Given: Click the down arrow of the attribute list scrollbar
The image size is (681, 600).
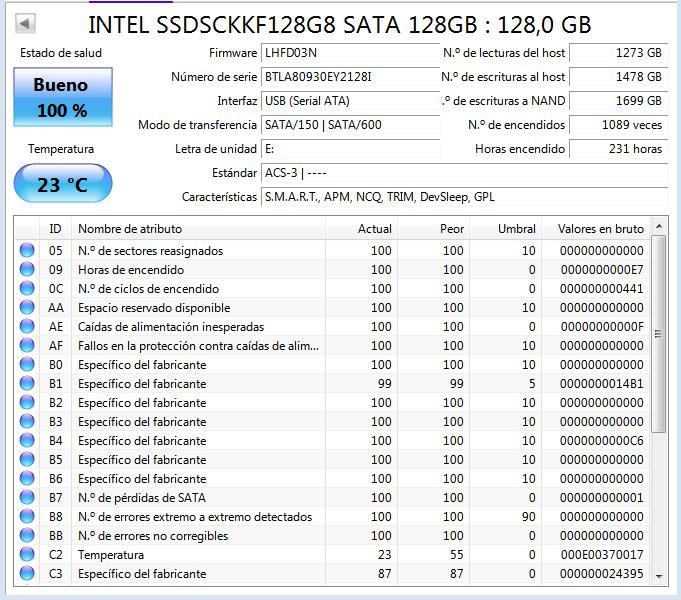Looking at the screenshot, I should tap(659, 577).
